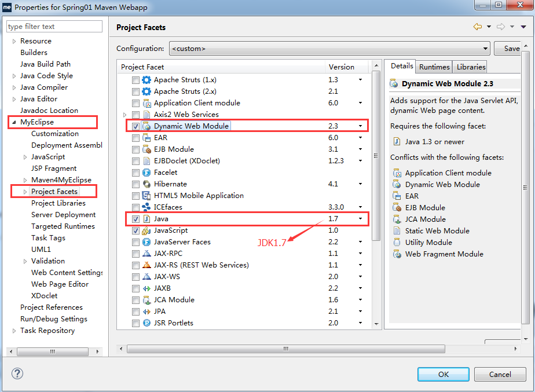
Task: Switch to the Runtimes tab
Action: [434, 67]
